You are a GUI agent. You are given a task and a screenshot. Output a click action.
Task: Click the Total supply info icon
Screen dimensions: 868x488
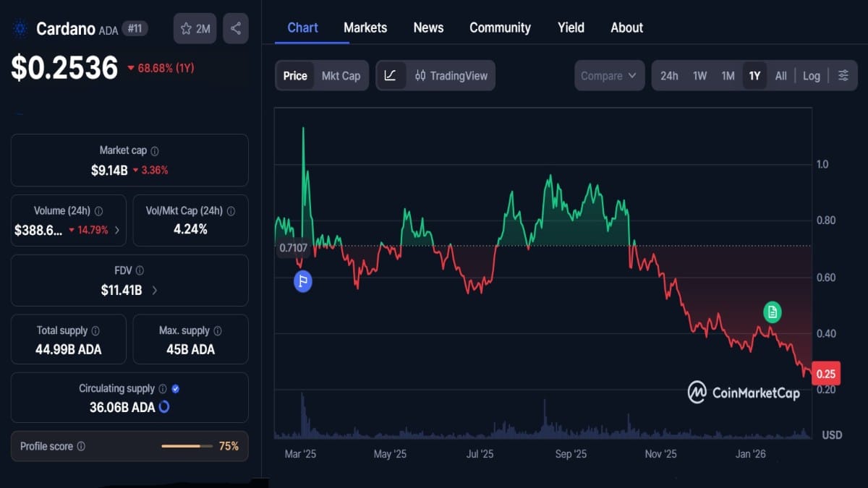coord(95,330)
